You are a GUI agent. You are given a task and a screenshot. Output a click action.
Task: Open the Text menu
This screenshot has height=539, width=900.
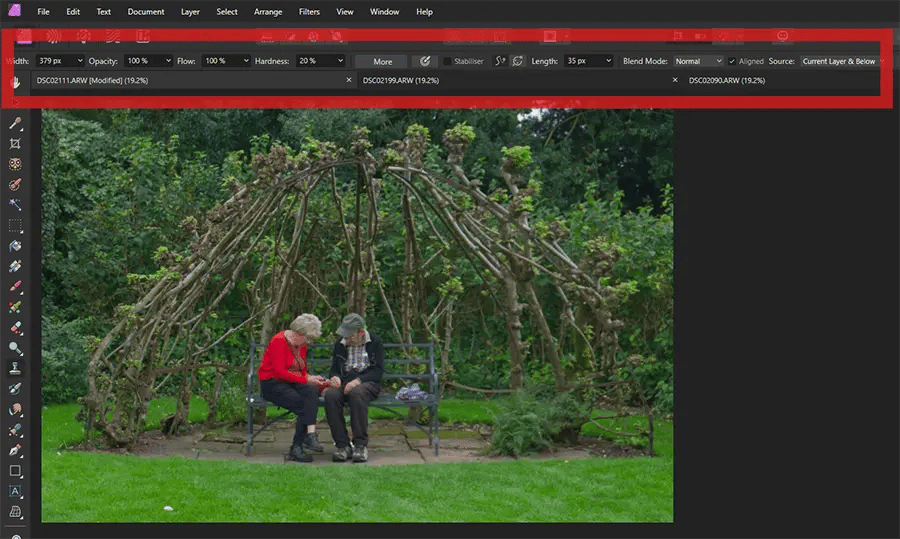pyautogui.click(x=103, y=11)
